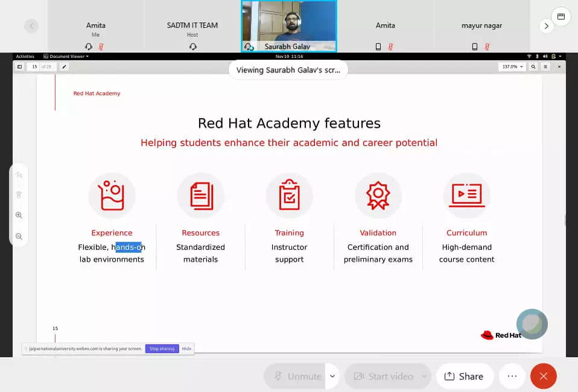Click the muted mic icon under mayur nagar
The width and height of the screenshot is (578, 392).
click(487, 46)
